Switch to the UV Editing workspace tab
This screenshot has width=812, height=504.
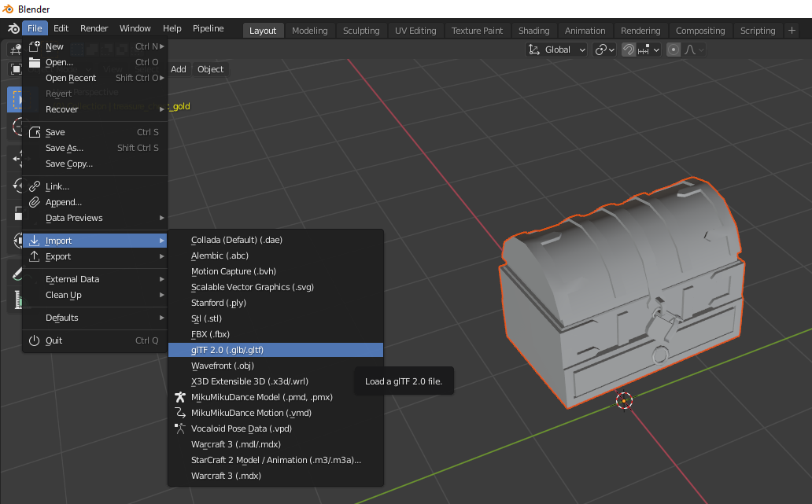coord(417,31)
